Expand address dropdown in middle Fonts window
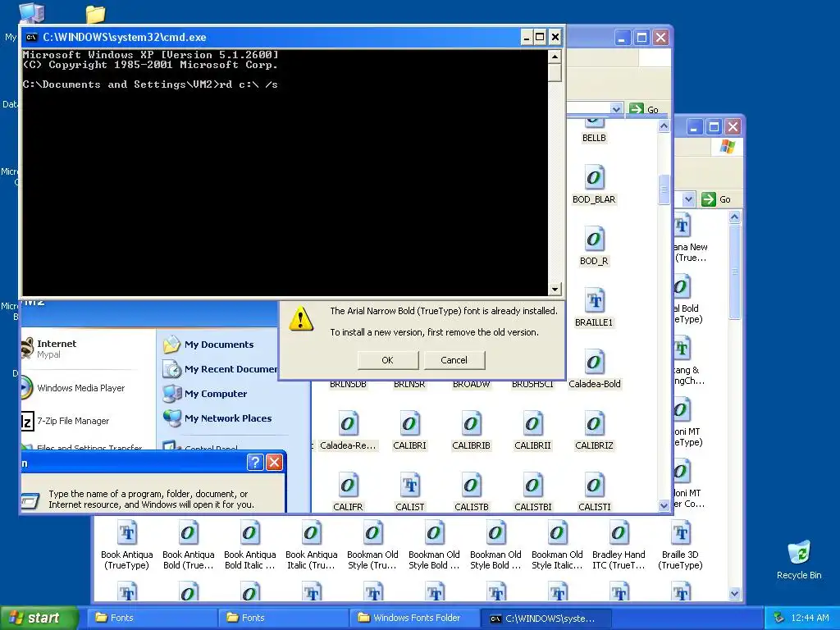 click(x=616, y=109)
